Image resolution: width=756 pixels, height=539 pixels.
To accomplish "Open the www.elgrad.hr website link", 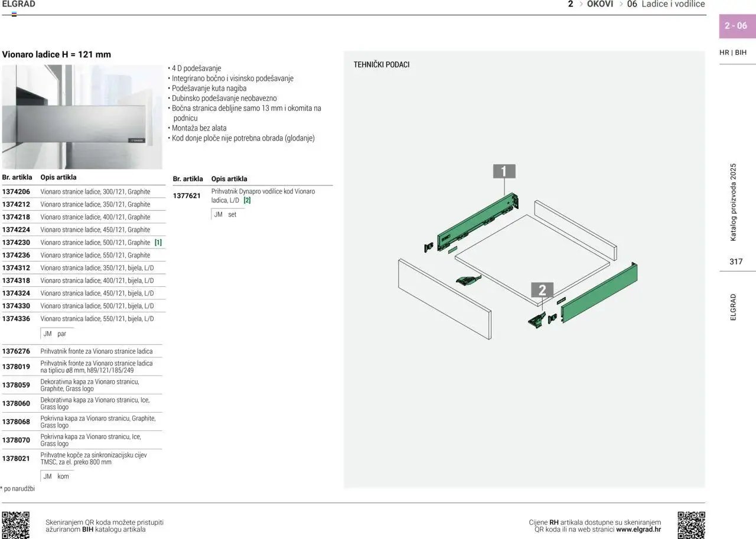I will click(638, 530).
